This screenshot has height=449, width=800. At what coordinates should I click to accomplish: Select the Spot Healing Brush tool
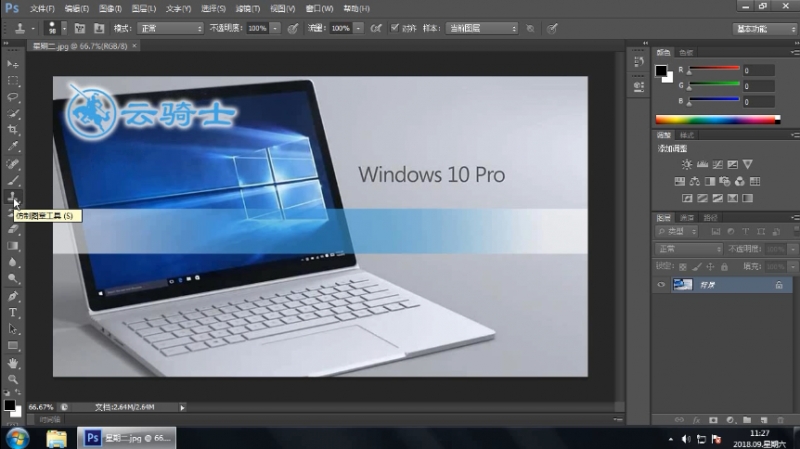[13, 164]
